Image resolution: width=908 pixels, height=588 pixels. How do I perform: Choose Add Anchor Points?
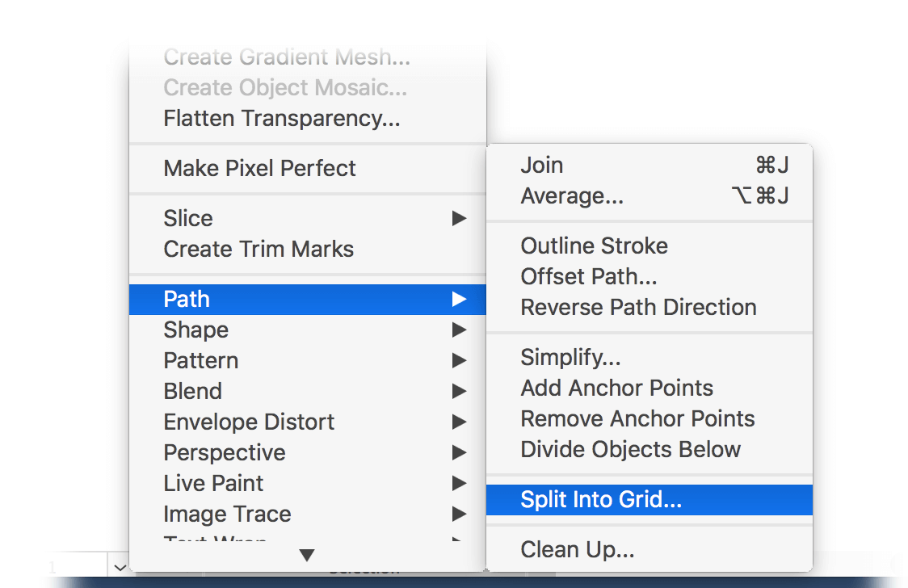tap(649, 388)
